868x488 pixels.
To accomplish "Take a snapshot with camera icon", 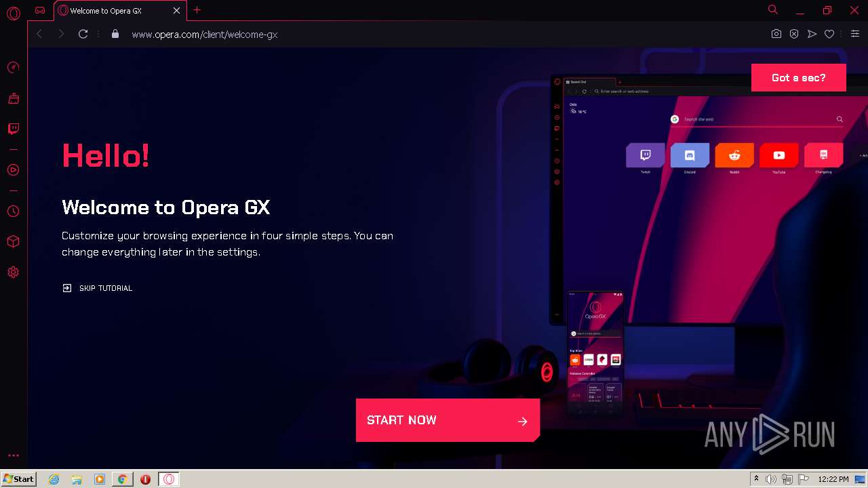I will pos(776,34).
